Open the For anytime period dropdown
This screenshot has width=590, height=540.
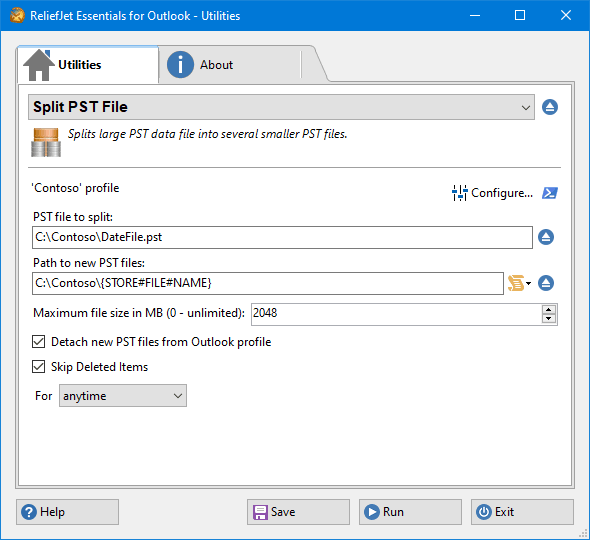(123, 395)
